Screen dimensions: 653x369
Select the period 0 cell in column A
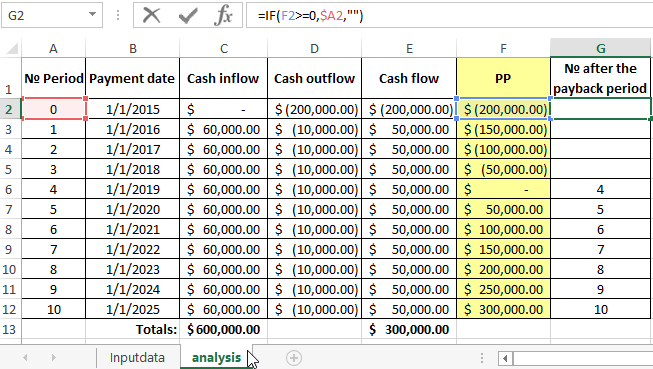click(x=53, y=109)
